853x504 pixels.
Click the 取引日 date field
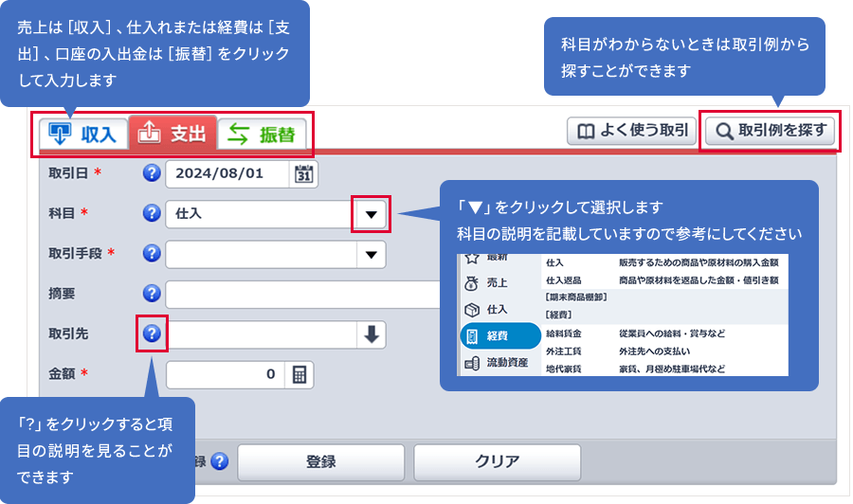(227, 174)
